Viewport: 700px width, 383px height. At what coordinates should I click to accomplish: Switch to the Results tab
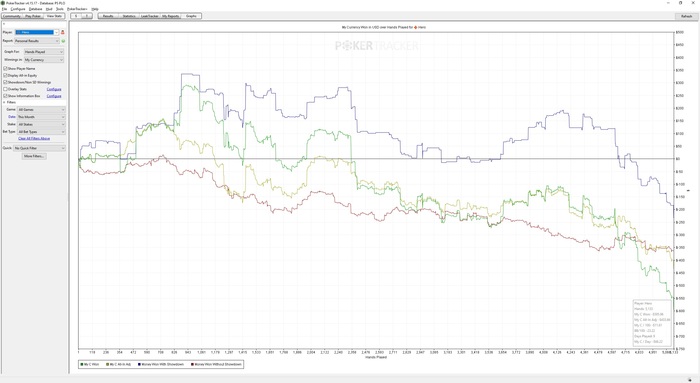(108, 16)
